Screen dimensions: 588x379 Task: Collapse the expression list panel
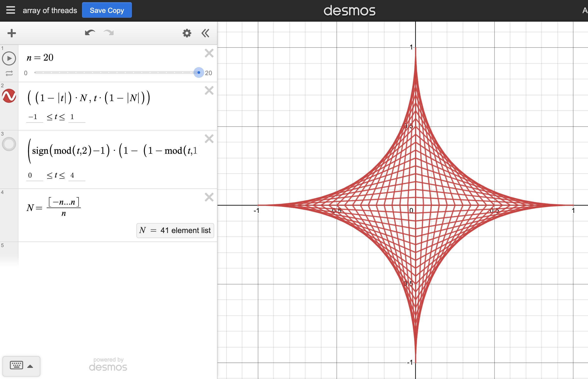[x=205, y=33]
